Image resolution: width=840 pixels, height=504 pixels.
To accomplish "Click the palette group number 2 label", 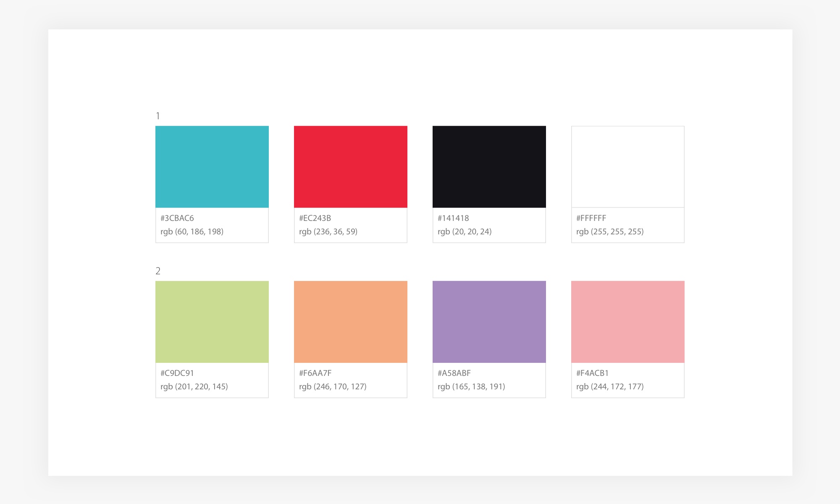I will coord(158,271).
